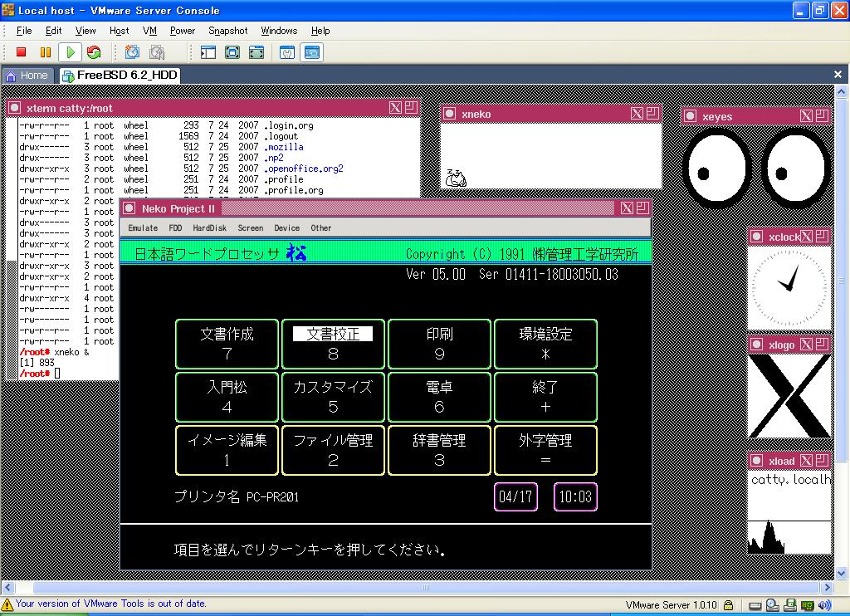
Task: Open the Screen menu in Neko Project II
Action: 251,227
